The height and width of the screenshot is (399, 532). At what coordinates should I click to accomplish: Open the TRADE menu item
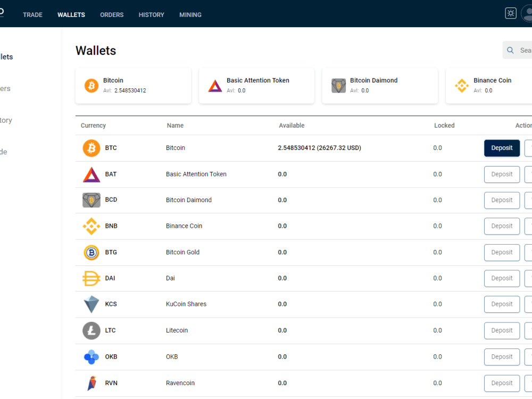(32, 15)
